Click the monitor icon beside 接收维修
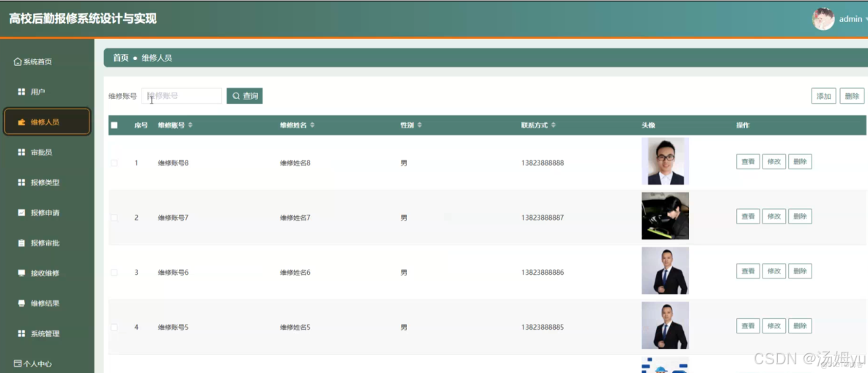868x373 pixels. tap(21, 273)
